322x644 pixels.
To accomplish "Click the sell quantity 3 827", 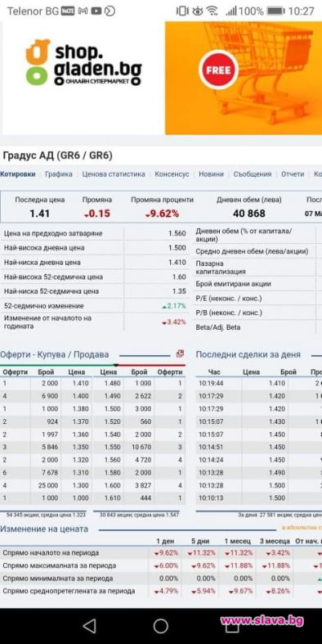I will pyautogui.click(x=143, y=485).
